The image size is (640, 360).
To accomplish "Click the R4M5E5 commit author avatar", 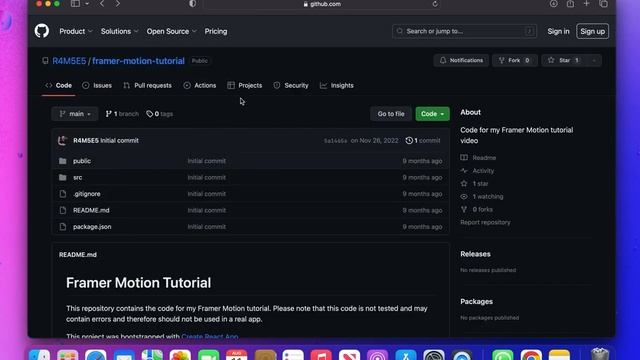I will coord(63,140).
